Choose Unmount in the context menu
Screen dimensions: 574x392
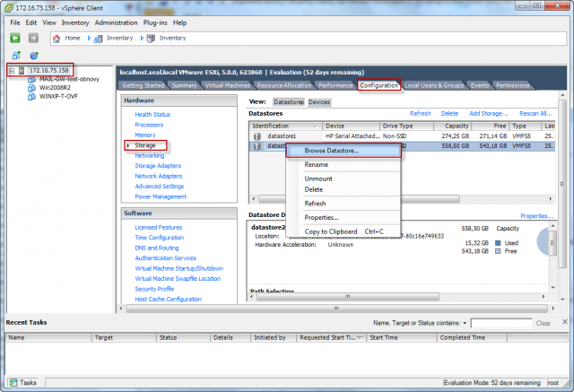(344, 179)
